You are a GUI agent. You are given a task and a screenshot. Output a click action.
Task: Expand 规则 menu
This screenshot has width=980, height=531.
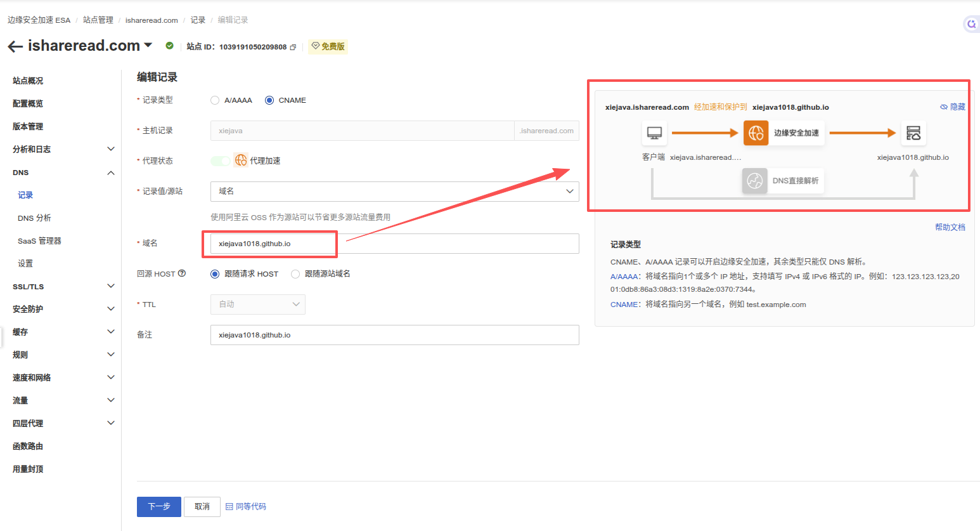tap(111, 355)
